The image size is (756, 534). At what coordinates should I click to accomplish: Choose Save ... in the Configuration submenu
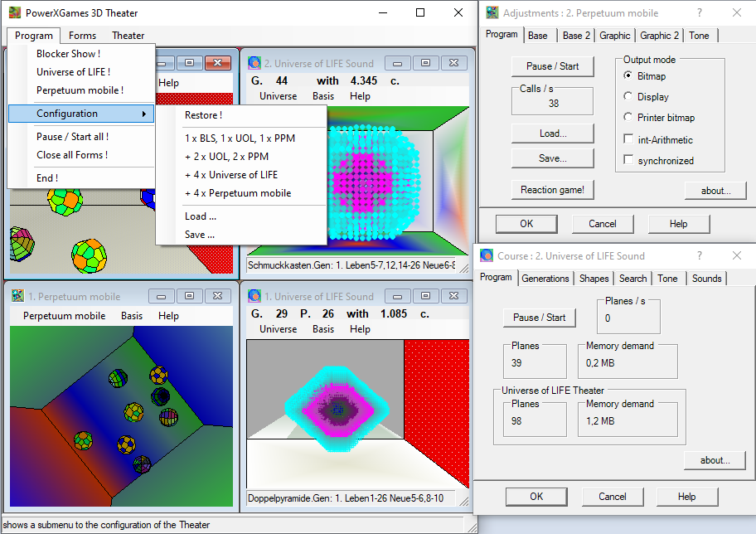tap(241, 235)
